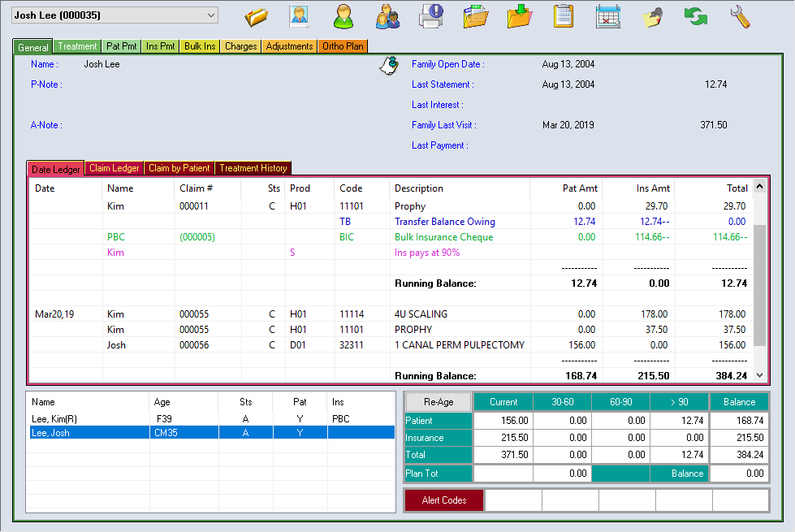Click the printer with alert icon
The width and height of the screenshot is (795, 532).
(431, 16)
